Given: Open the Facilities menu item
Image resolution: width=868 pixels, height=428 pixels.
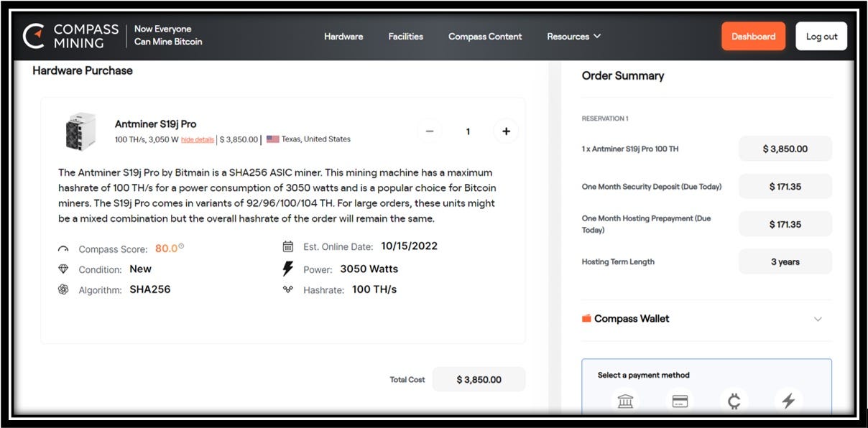Looking at the screenshot, I should (x=405, y=37).
